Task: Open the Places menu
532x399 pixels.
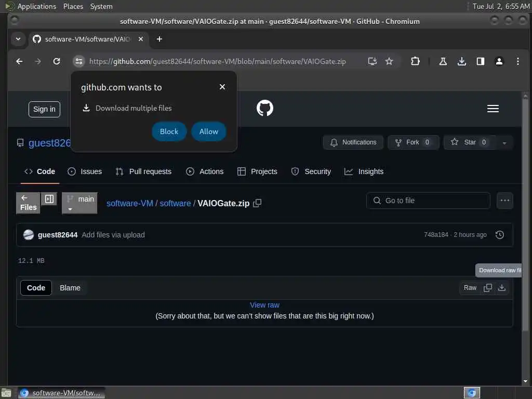Action: 73,6
